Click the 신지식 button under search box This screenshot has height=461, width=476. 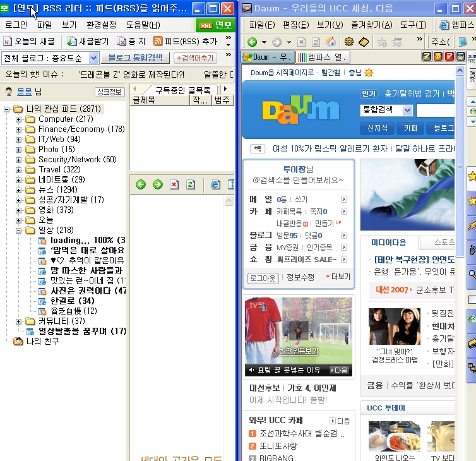(x=378, y=128)
